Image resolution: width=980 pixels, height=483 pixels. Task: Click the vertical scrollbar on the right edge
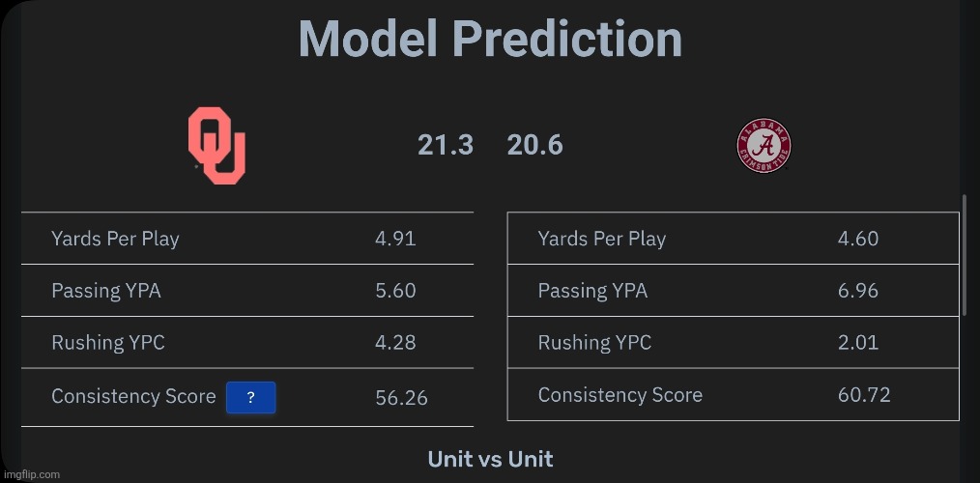click(964, 253)
